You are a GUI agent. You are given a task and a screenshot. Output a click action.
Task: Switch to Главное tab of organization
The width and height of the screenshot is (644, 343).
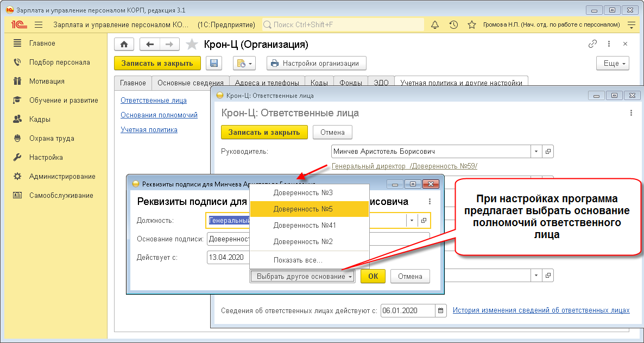point(132,83)
